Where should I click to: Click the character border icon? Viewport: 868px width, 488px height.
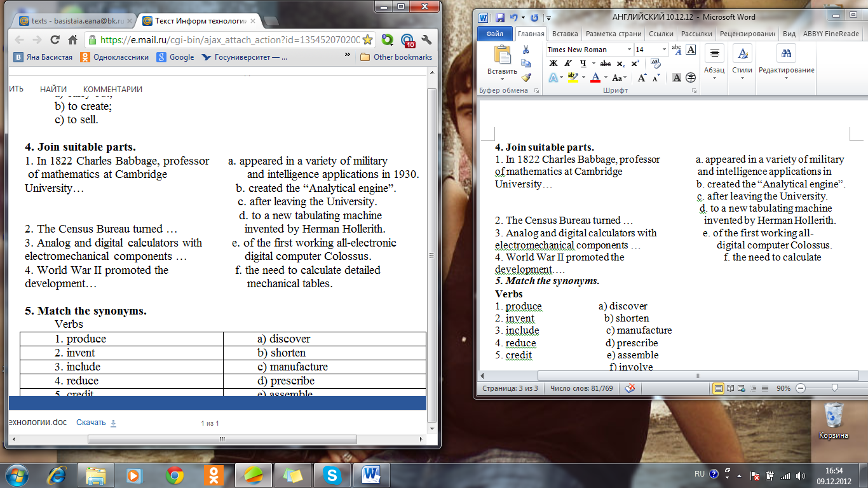691,50
